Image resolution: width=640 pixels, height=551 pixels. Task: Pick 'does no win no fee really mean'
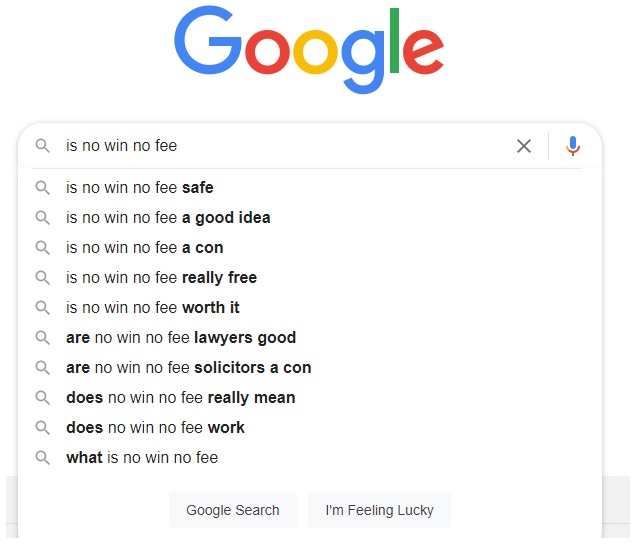pyautogui.click(x=181, y=397)
